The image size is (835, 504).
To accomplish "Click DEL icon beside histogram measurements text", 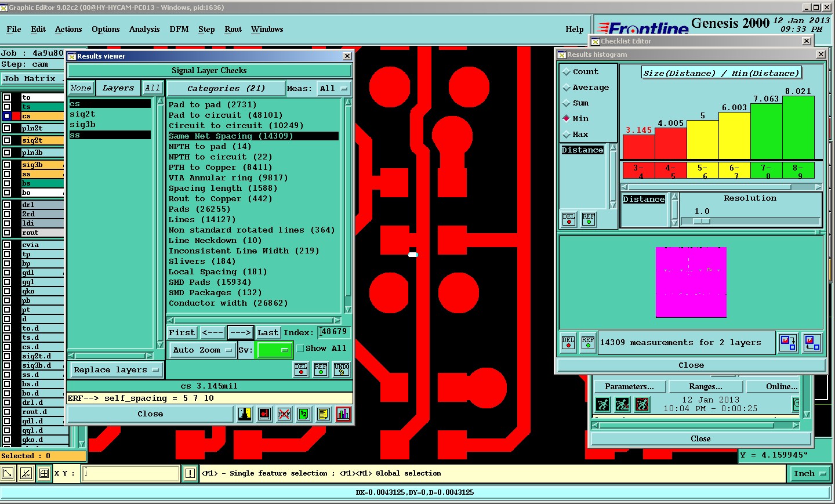I will (x=568, y=343).
